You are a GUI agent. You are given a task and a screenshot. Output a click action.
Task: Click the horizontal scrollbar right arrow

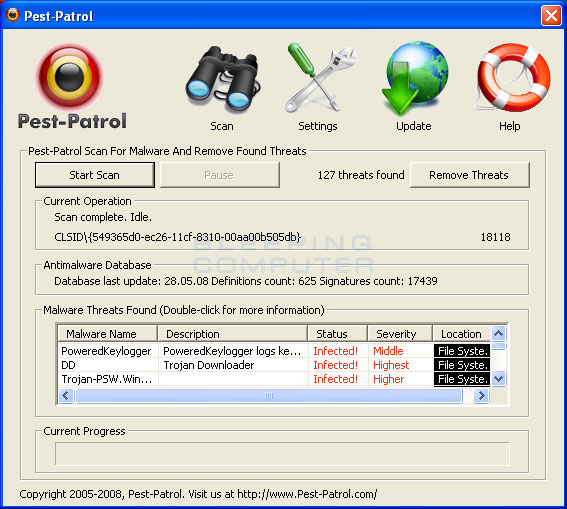[481, 395]
